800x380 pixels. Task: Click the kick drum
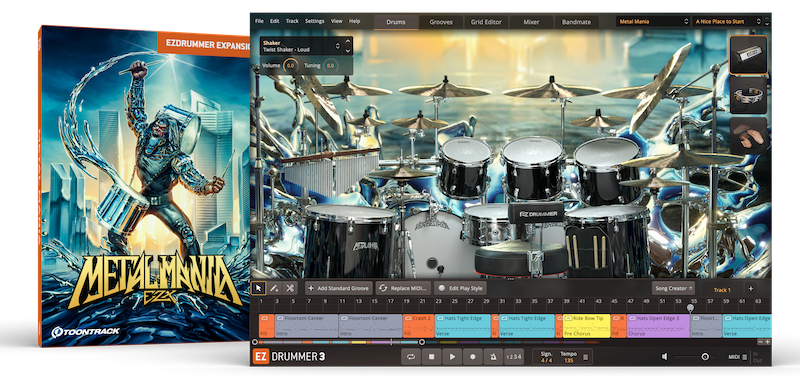point(433,246)
